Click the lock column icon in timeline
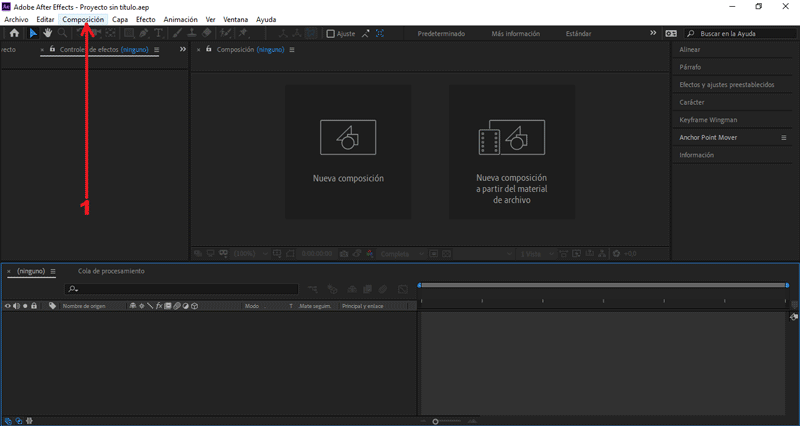 click(34, 306)
